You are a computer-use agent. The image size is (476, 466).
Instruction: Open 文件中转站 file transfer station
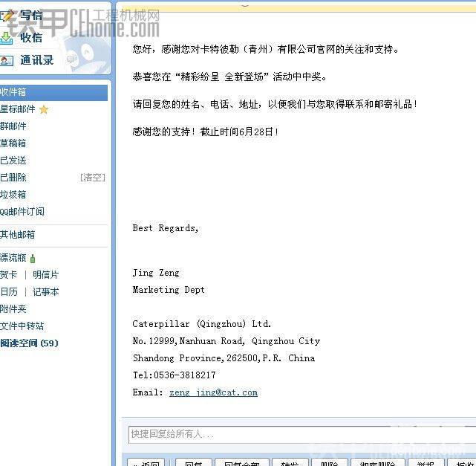tap(22, 326)
